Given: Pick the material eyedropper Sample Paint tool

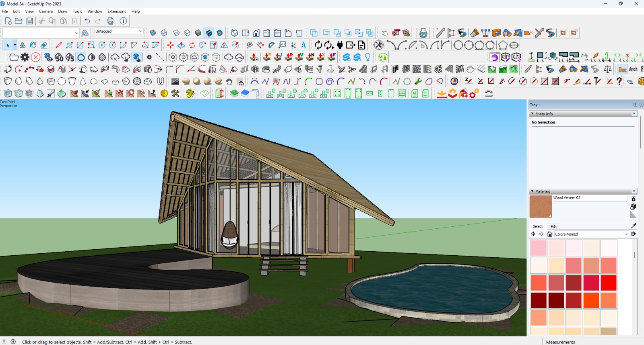Looking at the screenshot, I should click(633, 226).
